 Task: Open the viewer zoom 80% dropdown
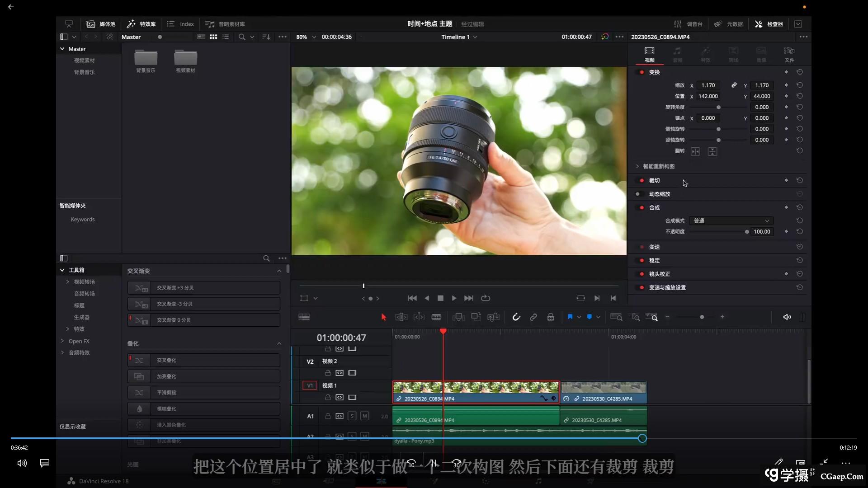(x=314, y=37)
